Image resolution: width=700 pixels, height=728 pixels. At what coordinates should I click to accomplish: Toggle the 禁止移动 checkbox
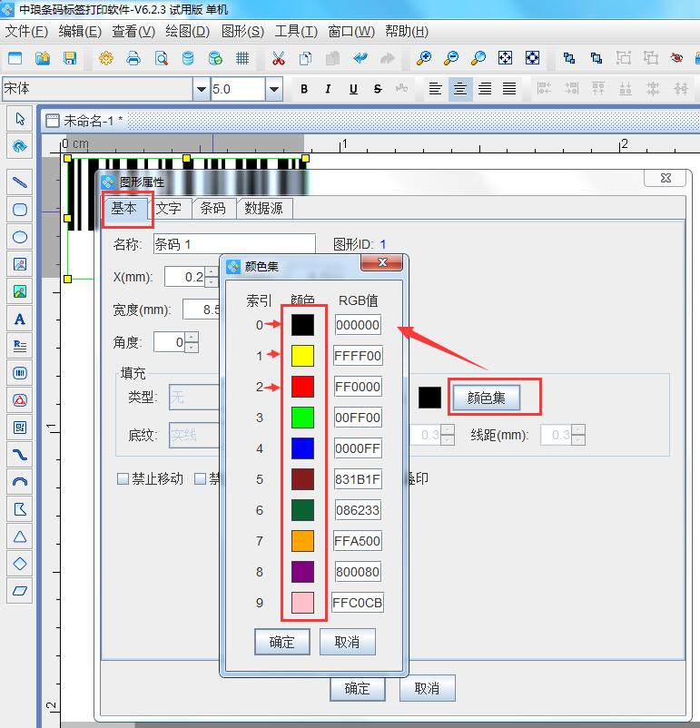(123, 478)
